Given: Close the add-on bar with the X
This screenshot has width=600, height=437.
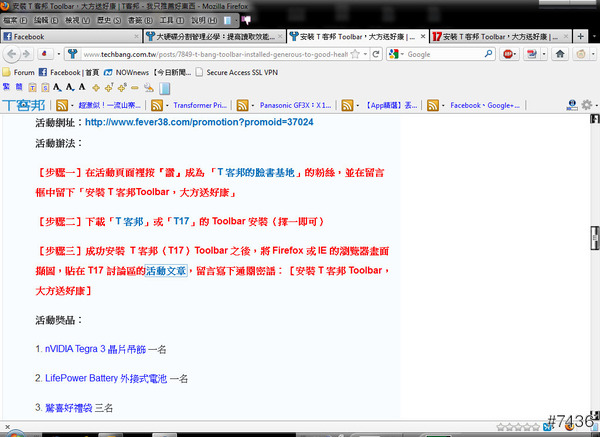Looking at the screenshot, I should (x=7, y=429).
